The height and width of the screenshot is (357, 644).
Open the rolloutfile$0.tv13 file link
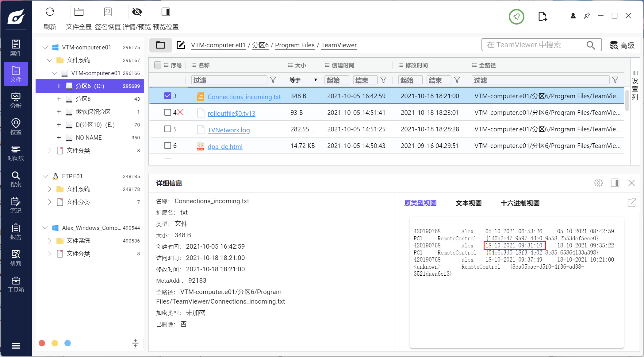[231, 113]
